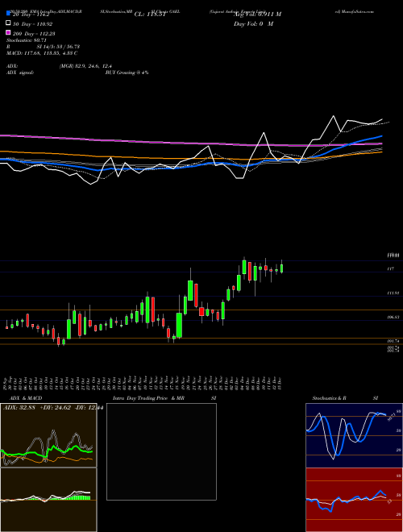This screenshot has height=532, width=403.
Task: Click the white price line peak in upper chart
Action: point(334,116)
